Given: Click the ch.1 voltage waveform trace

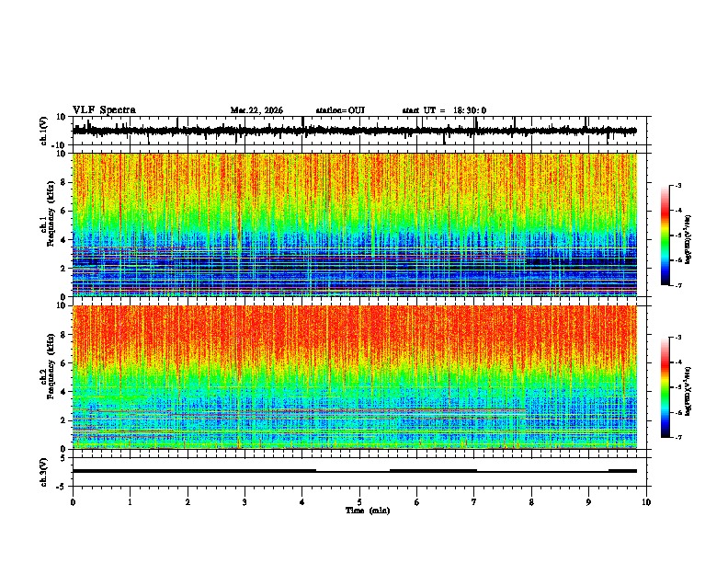Looking at the screenshot, I should coord(354,131).
